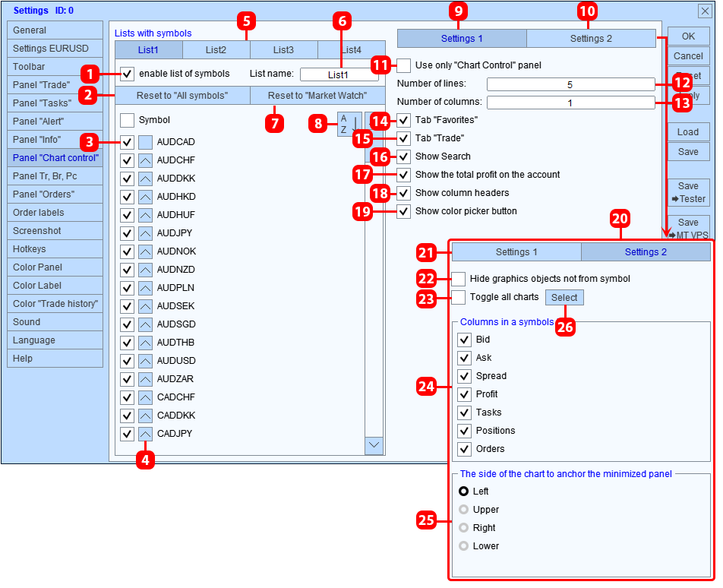Click the Load button

688,132
